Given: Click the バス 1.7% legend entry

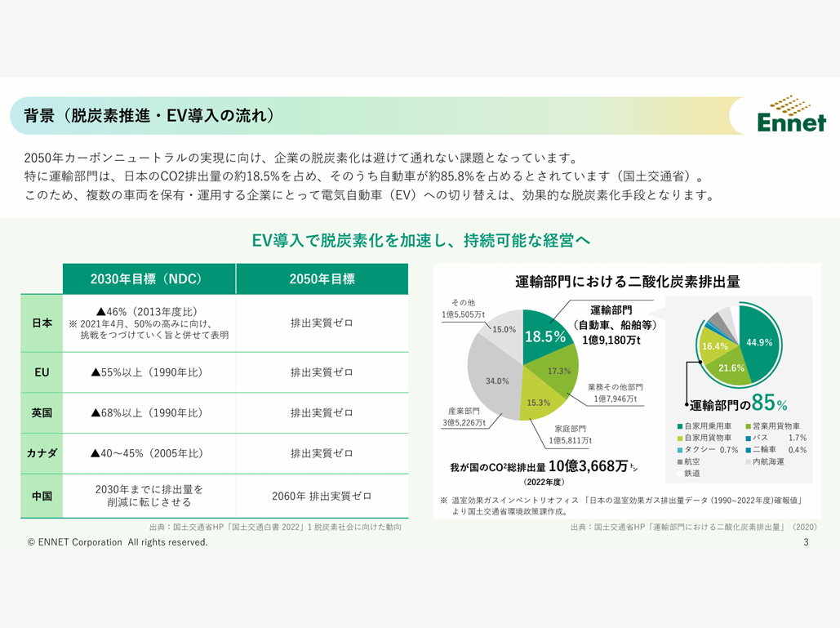Looking at the screenshot, I should (776, 438).
